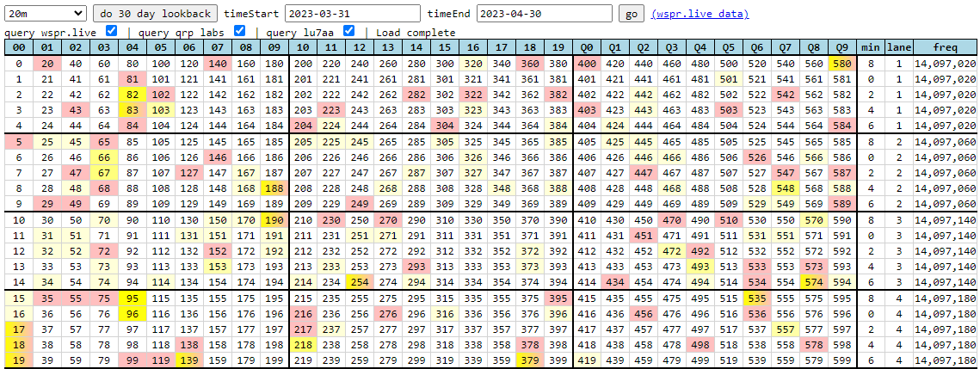Click the freq column header
The width and height of the screenshot is (980, 369).
click(x=945, y=47)
